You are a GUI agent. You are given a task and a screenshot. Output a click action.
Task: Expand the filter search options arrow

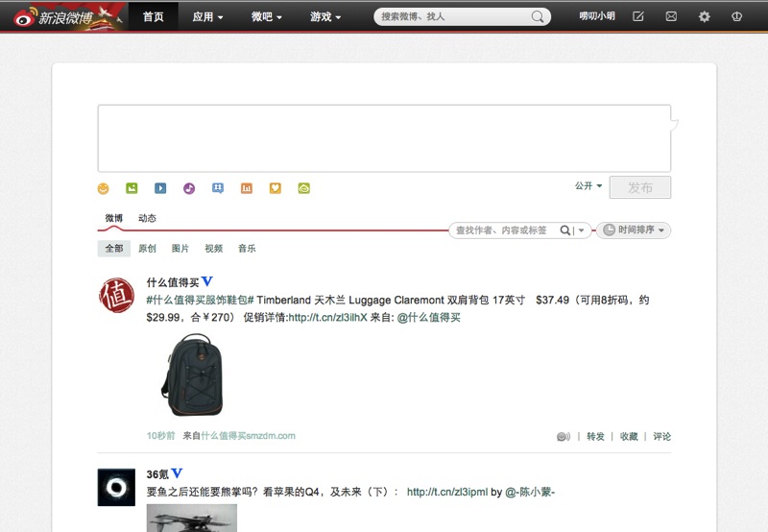point(582,230)
